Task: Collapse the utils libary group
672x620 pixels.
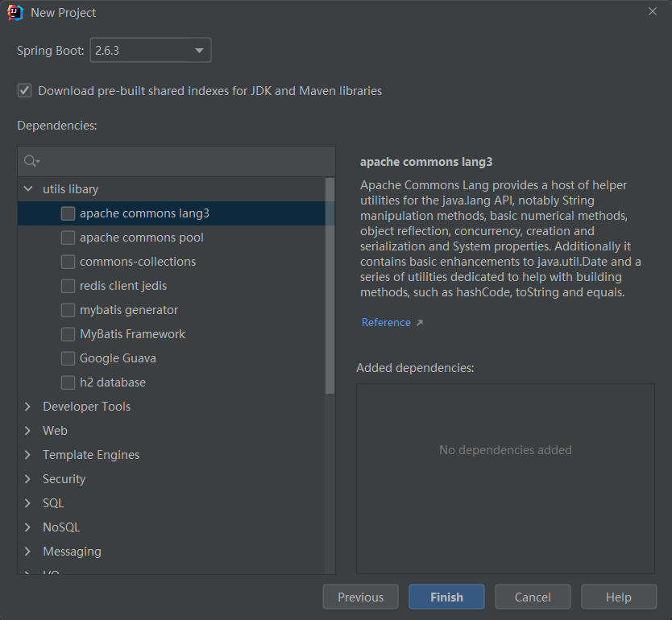Action: tap(28, 189)
